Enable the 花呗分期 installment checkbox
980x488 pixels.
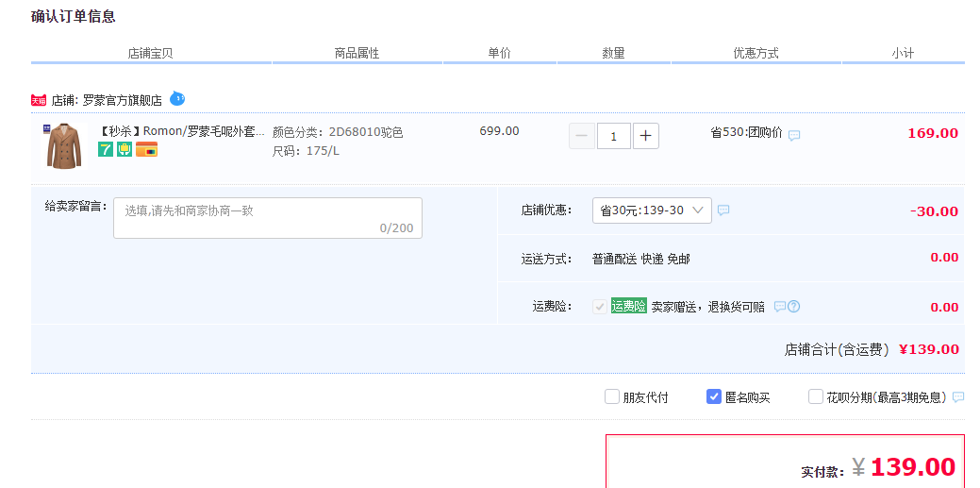coord(816,396)
